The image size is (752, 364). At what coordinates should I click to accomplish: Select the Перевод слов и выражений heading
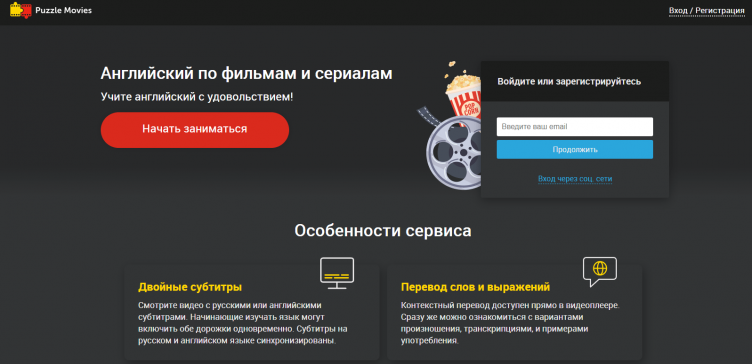(475, 287)
